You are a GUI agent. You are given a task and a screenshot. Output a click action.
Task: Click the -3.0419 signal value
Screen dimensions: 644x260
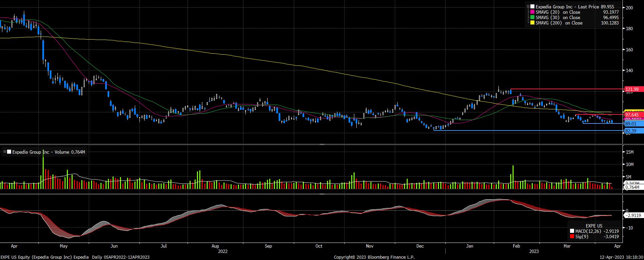click(x=612, y=237)
